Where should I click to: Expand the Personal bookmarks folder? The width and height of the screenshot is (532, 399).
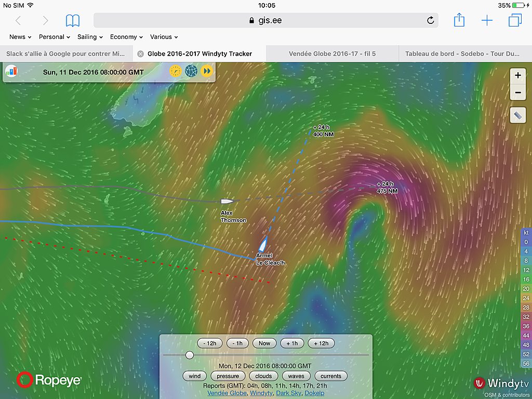[x=54, y=37]
